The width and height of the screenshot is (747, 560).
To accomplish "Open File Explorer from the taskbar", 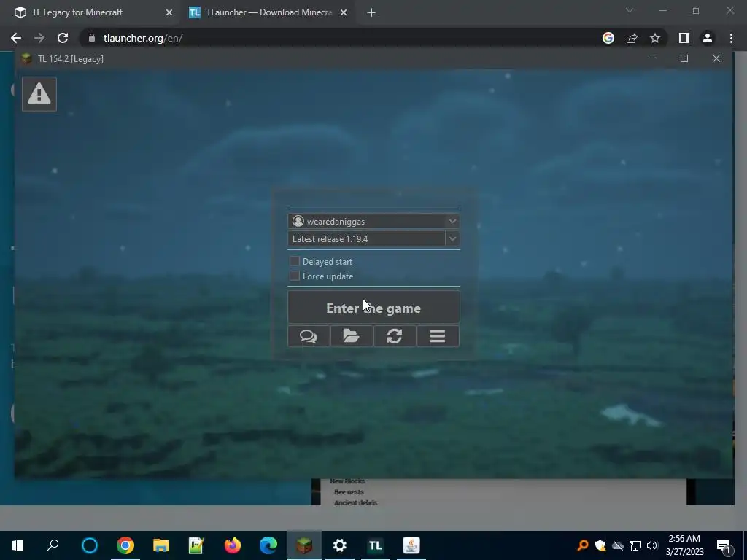I will 161,545.
